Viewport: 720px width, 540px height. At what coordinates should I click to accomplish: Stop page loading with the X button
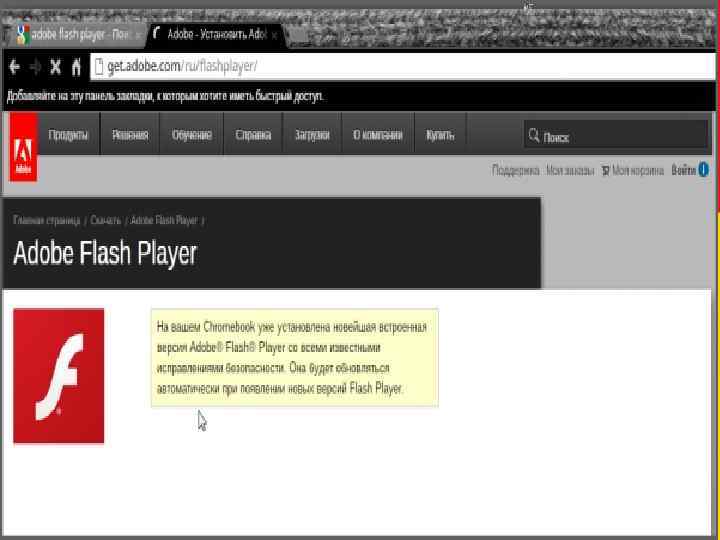56,67
